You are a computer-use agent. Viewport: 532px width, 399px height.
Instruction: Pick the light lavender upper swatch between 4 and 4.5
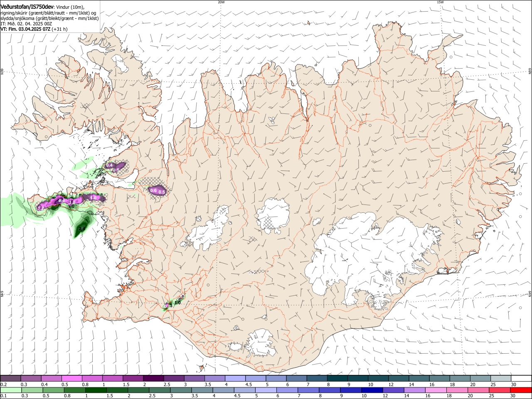point(235,379)
